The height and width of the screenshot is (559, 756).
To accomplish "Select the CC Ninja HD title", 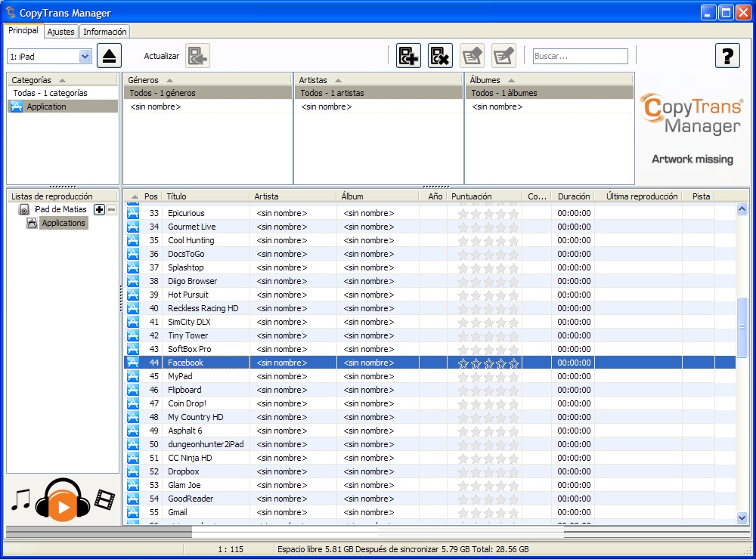I will point(190,458).
